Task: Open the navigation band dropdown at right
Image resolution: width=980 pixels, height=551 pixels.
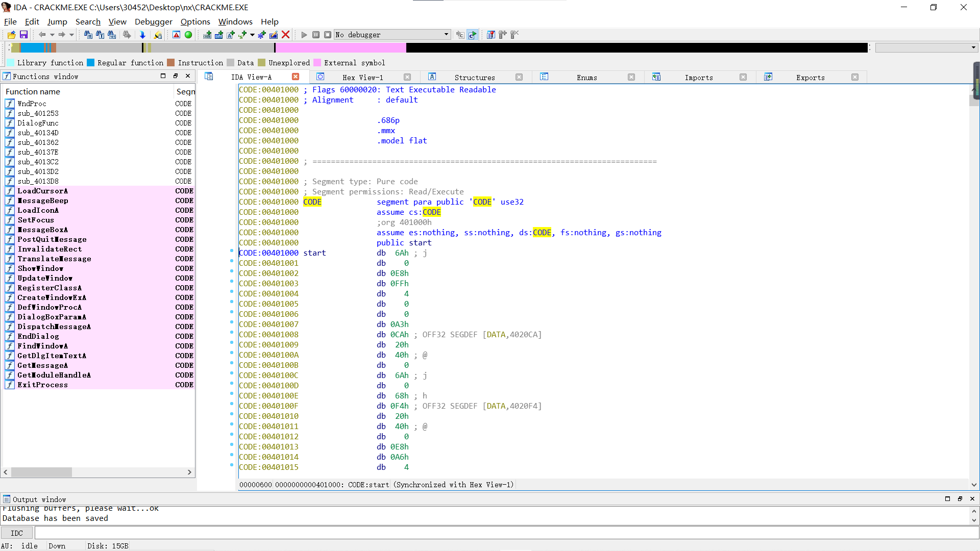Action: 973,47
